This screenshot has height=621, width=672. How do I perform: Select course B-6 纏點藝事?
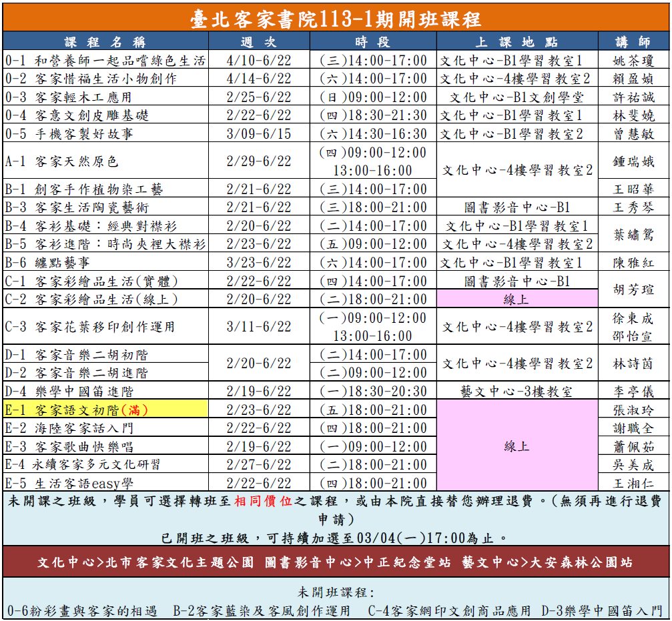[x=47, y=262]
